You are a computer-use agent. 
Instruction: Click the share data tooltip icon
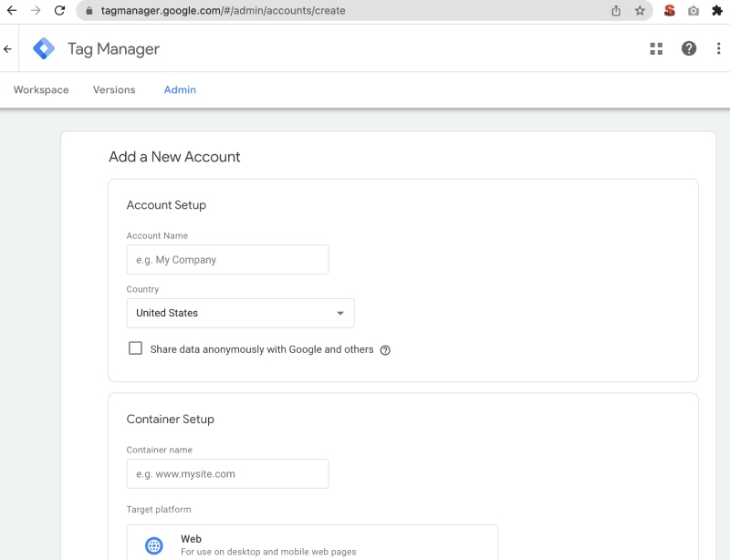click(384, 349)
